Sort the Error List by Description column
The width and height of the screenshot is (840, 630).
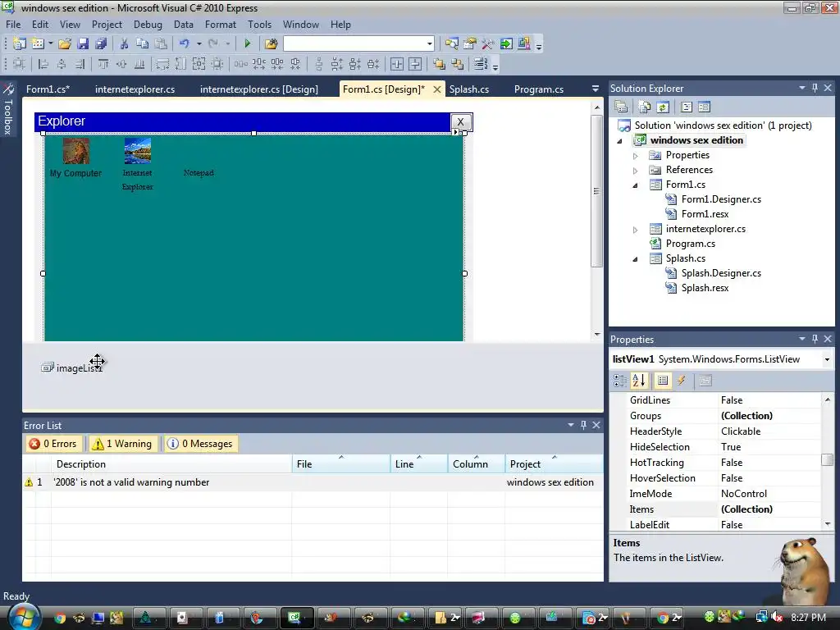click(x=171, y=464)
